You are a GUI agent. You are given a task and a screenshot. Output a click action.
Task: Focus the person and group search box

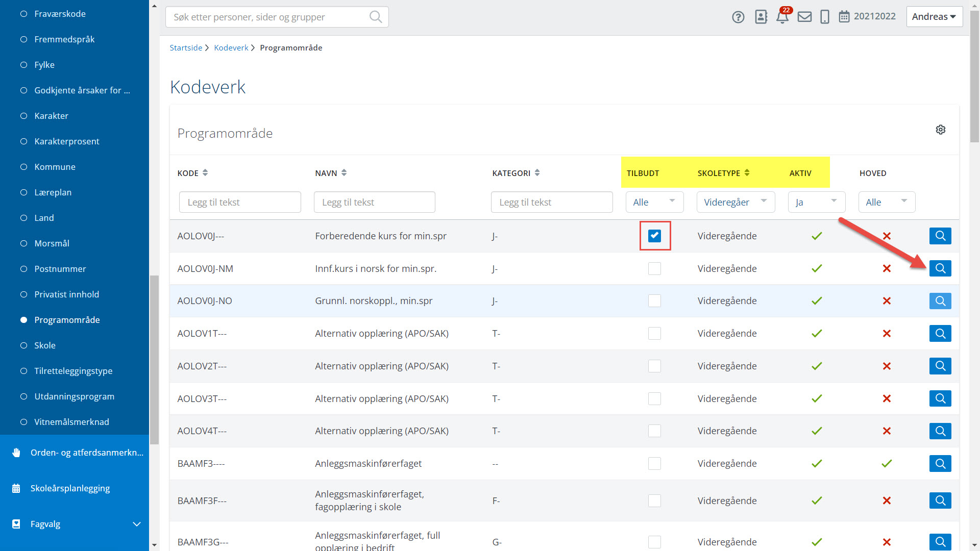277,17
